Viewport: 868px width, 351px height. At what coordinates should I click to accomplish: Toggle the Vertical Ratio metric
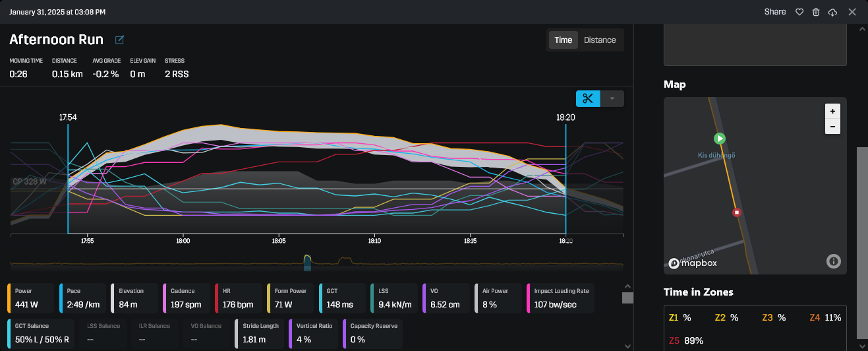pyautogui.click(x=314, y=335)
